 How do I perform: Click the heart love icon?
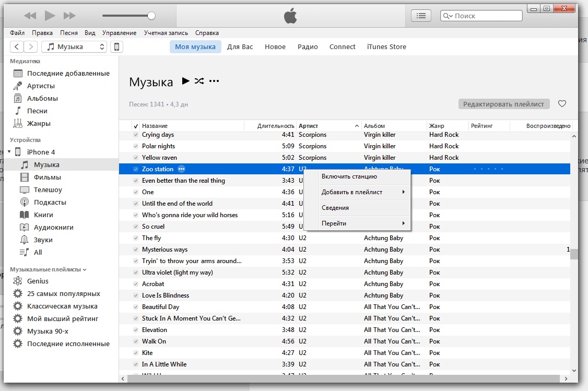562,104
